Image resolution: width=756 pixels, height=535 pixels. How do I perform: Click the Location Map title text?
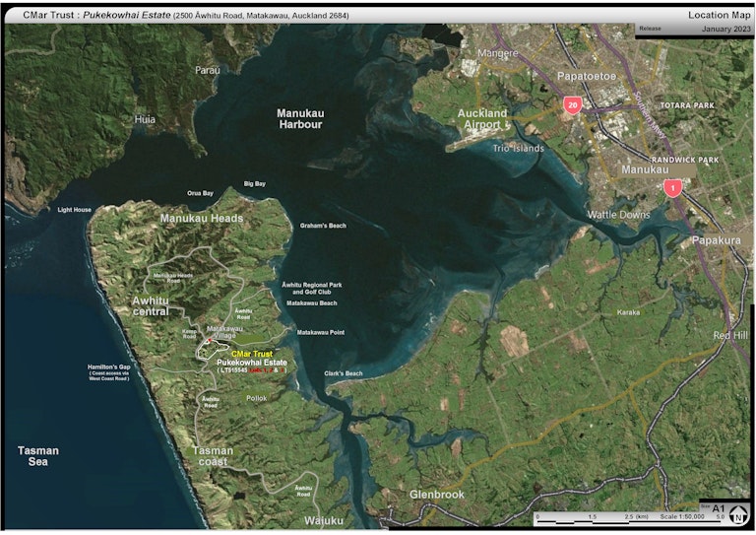[719, 15]
